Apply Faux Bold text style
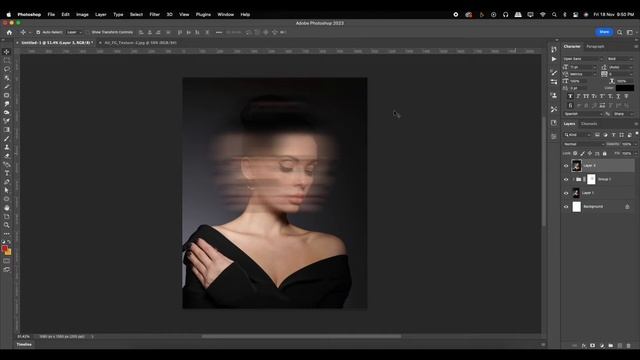 (x=570, y=96)
